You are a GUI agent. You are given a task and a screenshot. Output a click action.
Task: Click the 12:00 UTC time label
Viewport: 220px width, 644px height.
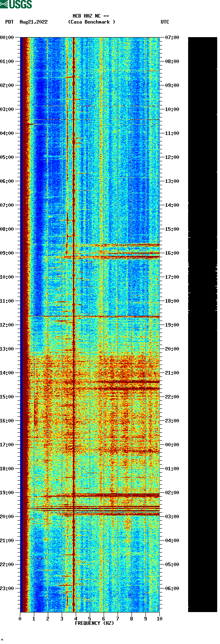[x=172, y=157]
